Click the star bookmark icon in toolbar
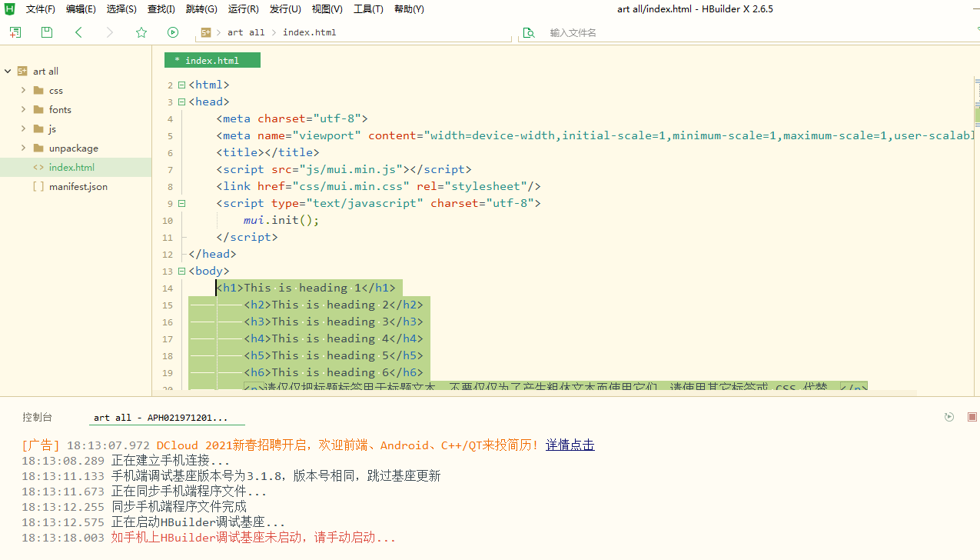The image size is (980, 560). point(141,32)
